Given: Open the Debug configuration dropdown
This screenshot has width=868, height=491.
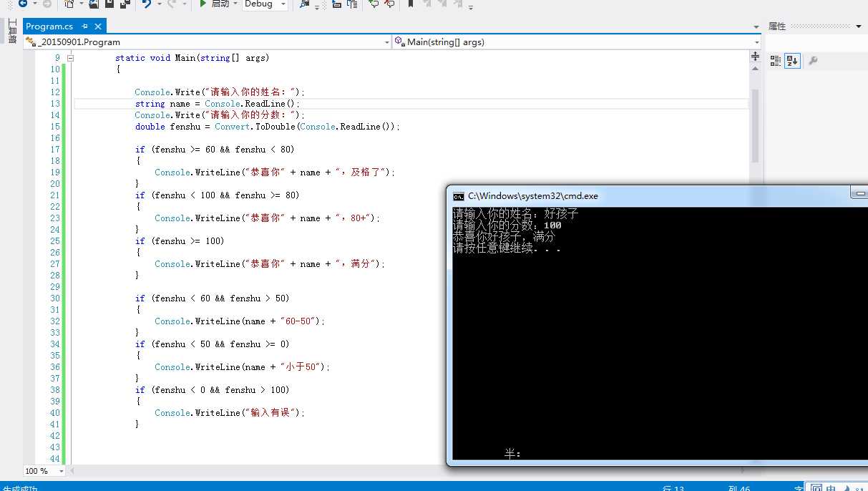Looking at the screenshot, I should [x=265, y=4].
